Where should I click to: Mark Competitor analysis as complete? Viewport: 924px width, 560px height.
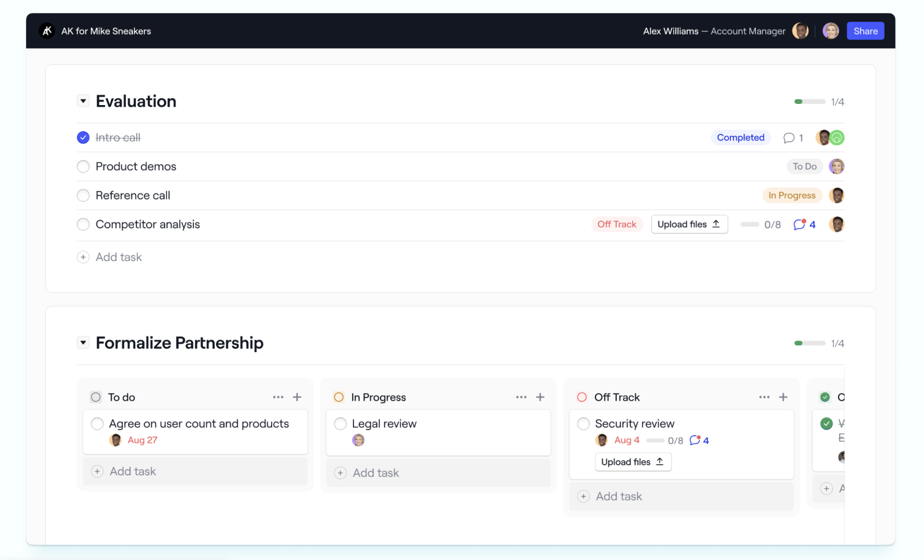pos(83,225)
